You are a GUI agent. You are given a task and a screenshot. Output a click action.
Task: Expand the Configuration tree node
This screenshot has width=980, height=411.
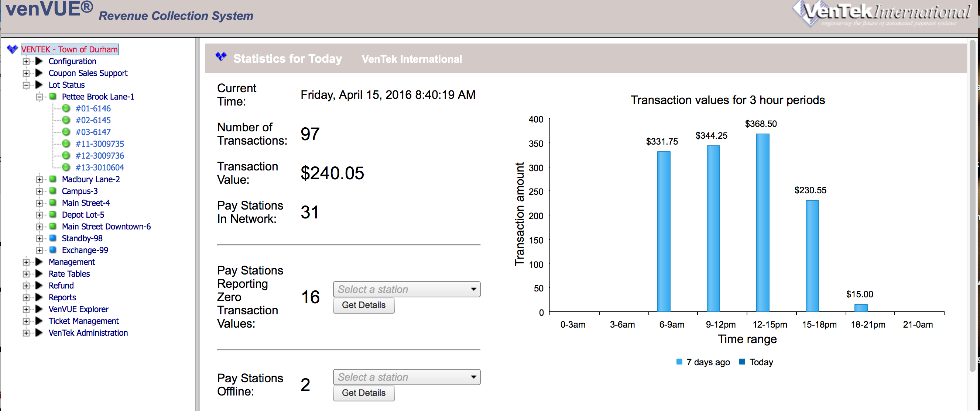click(26, 61)
